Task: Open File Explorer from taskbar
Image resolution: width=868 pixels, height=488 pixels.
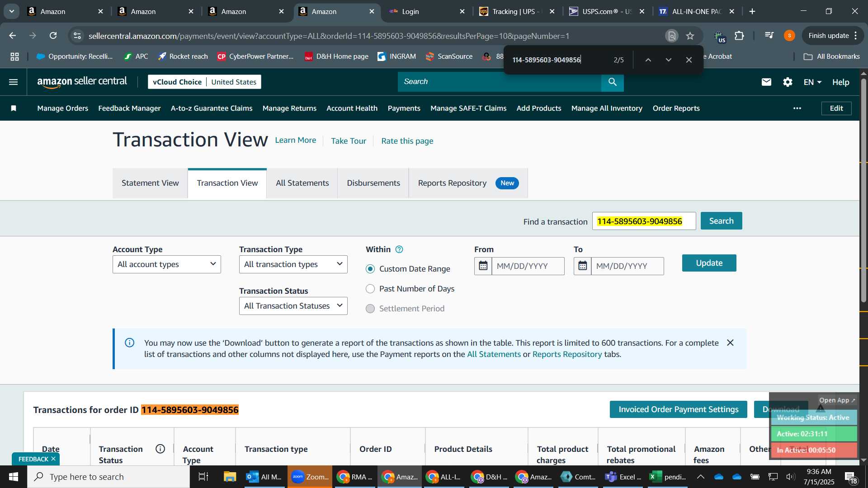Action: [230, 477]
